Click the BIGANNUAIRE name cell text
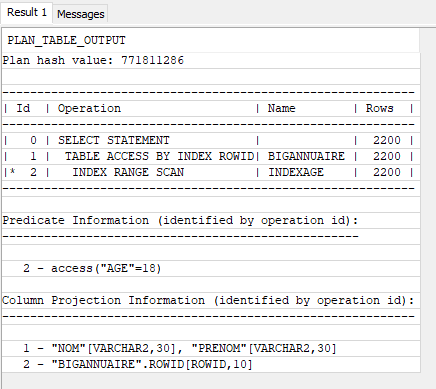 [x=306, y=156]
